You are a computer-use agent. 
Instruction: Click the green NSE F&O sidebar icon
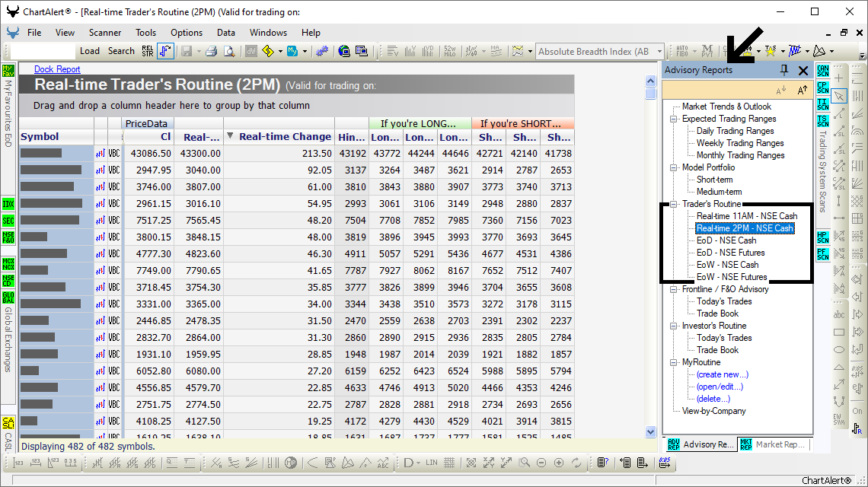(x=8, y=237)
